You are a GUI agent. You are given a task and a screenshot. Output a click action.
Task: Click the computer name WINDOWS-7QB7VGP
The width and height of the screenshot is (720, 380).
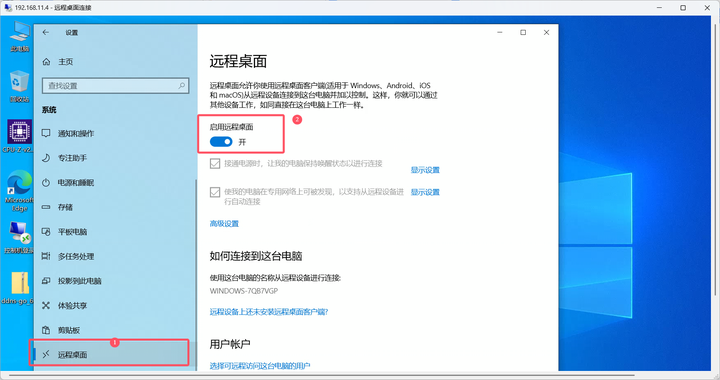(244, 291)
